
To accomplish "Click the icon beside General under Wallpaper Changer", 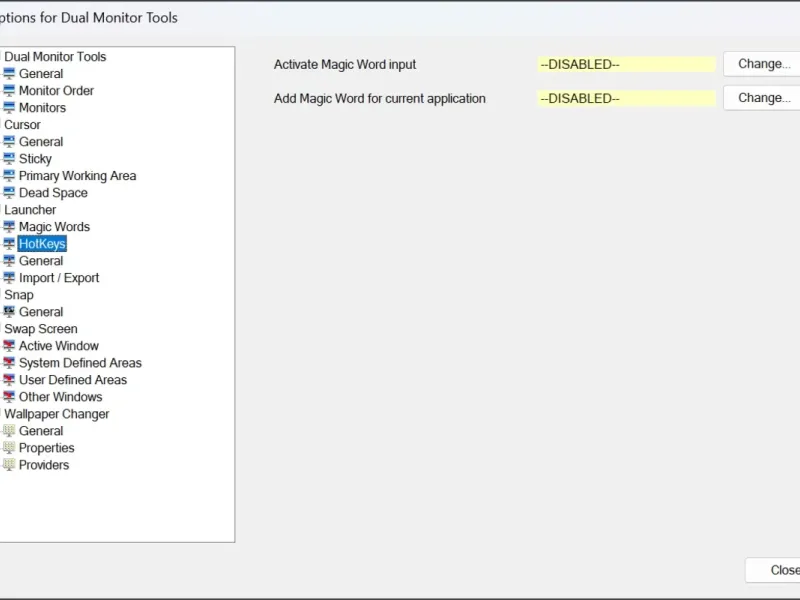I will 9,431.
